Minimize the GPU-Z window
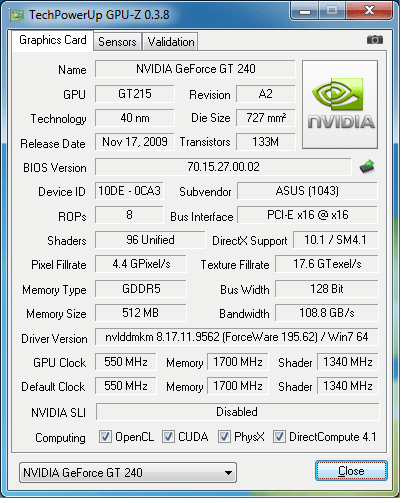Image resolution: width=401 pixels, height=503 pixels. coord(305,11)
